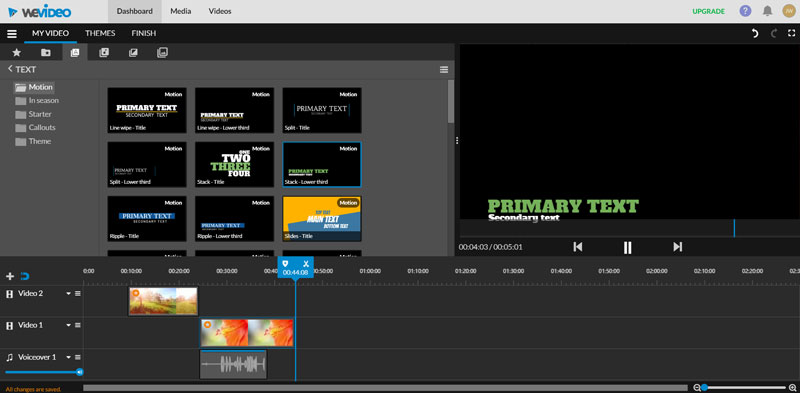800x393 pixels.
Task: Select the In season folder
Action: 37,101
